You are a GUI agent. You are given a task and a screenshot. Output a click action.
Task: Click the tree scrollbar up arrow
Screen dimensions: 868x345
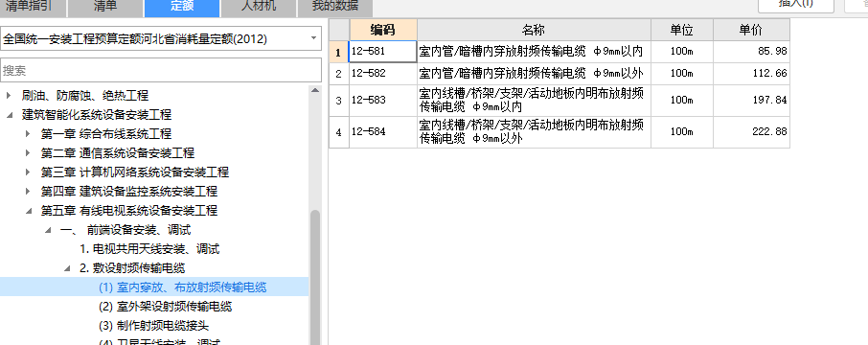315,90
